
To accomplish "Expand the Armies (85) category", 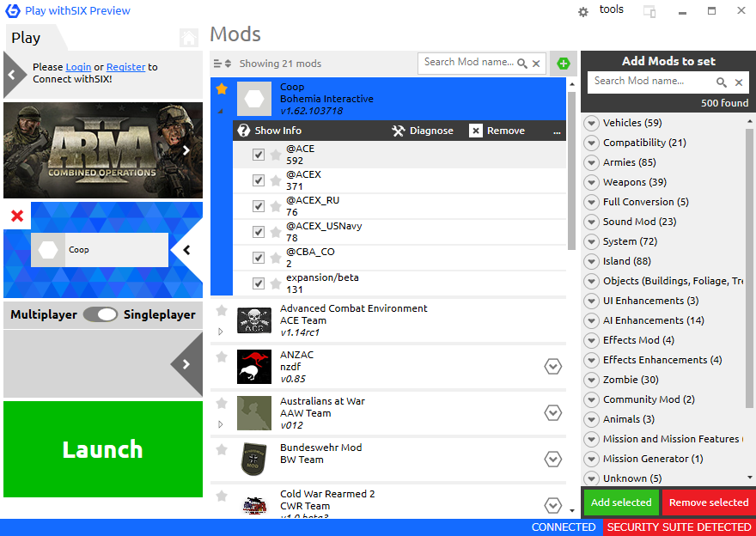I will tap(591, 163).
